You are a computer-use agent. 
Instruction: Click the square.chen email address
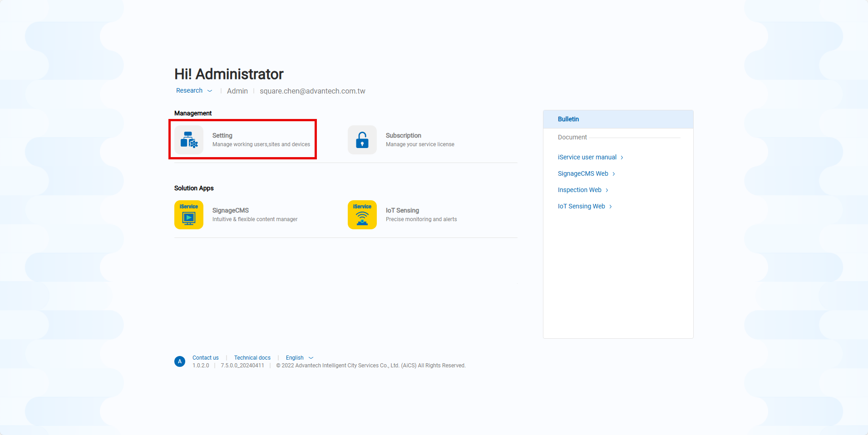click(312, 91)
